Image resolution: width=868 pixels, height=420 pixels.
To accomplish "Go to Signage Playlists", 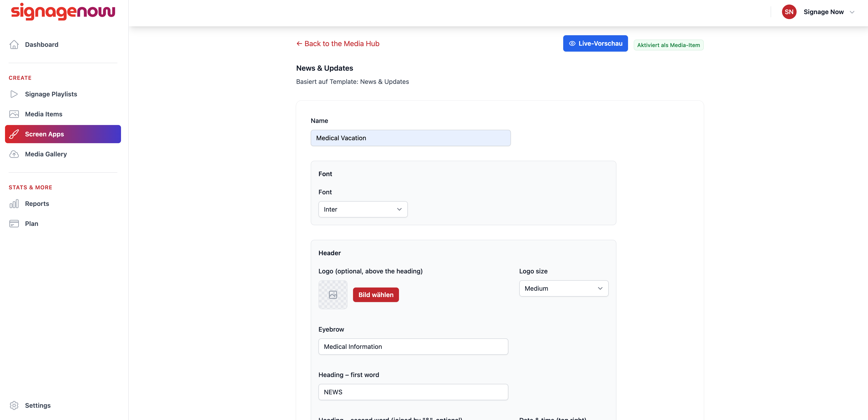I will [63, 94].
